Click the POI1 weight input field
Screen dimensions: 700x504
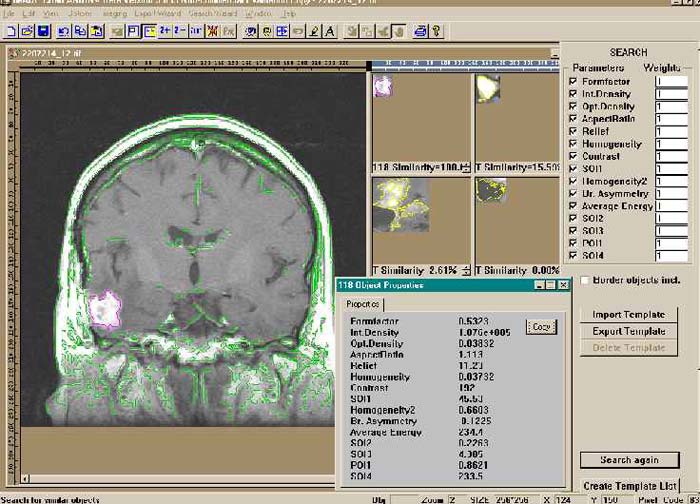(x=671, y=243)
